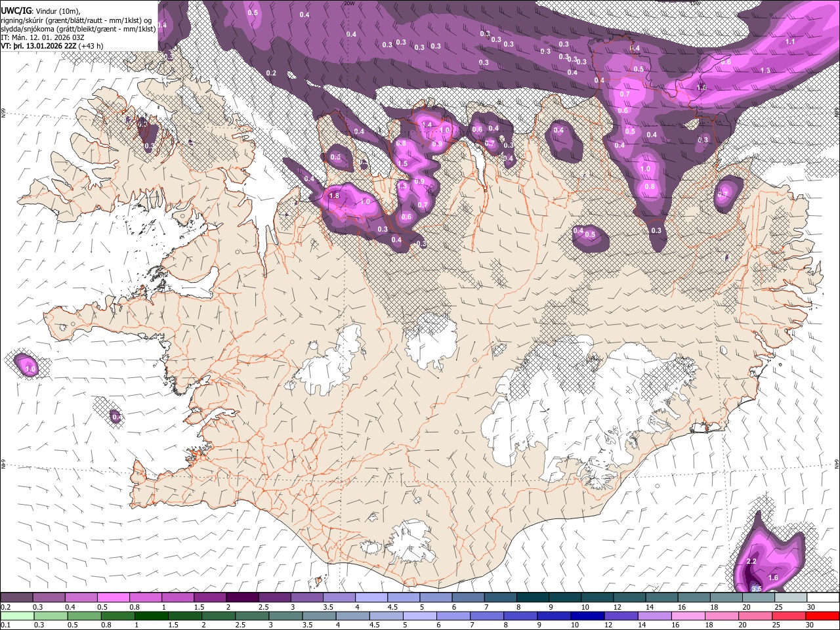Click the '1.1' value in the northeast band
Image resolution: width=840 pixels, height=630 pixels.
pos(790,41)
